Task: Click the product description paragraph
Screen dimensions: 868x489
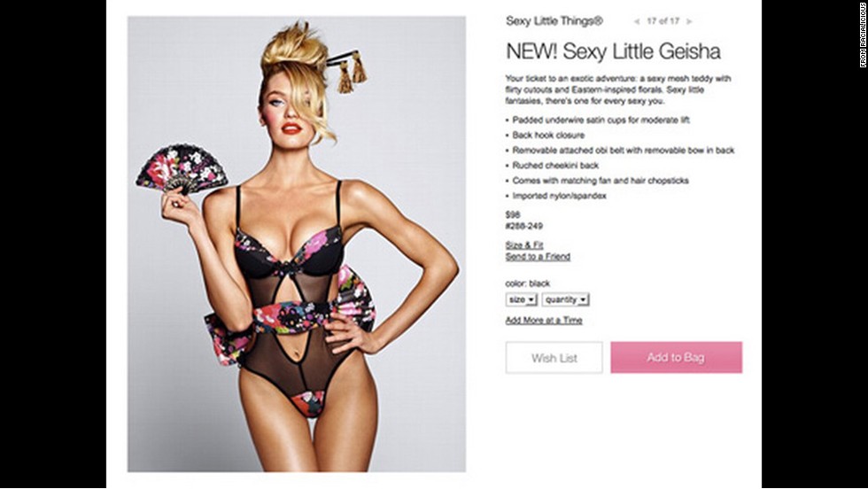Action: tap(618, 89)
